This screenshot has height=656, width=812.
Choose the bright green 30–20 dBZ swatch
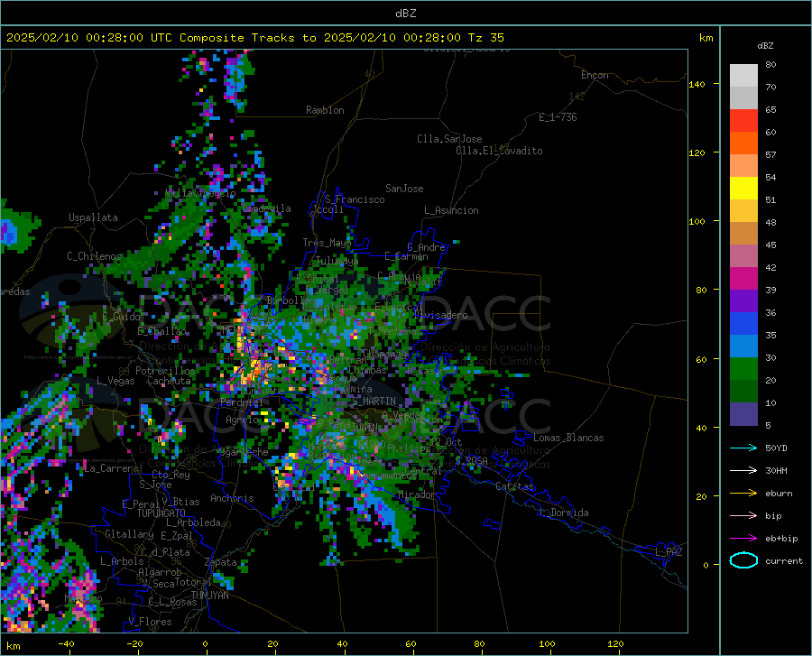(x=743, y=369)
